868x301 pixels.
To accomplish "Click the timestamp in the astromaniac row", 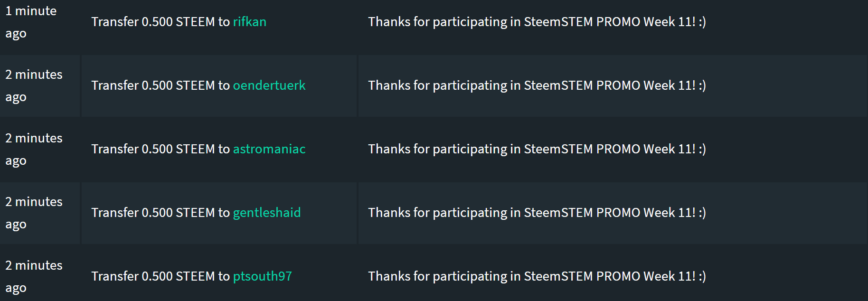I will (x=34, y=149).
